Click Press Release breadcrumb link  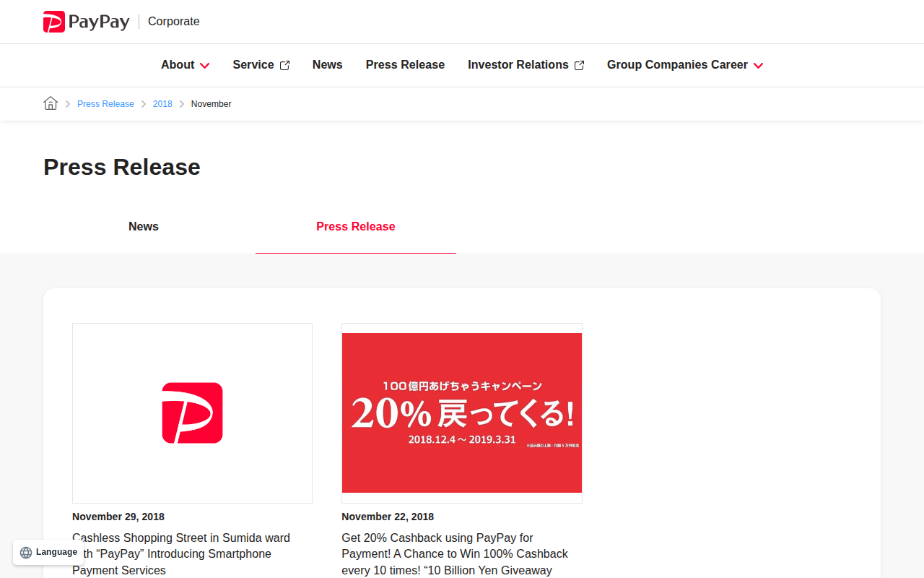(x=105, y=104)
